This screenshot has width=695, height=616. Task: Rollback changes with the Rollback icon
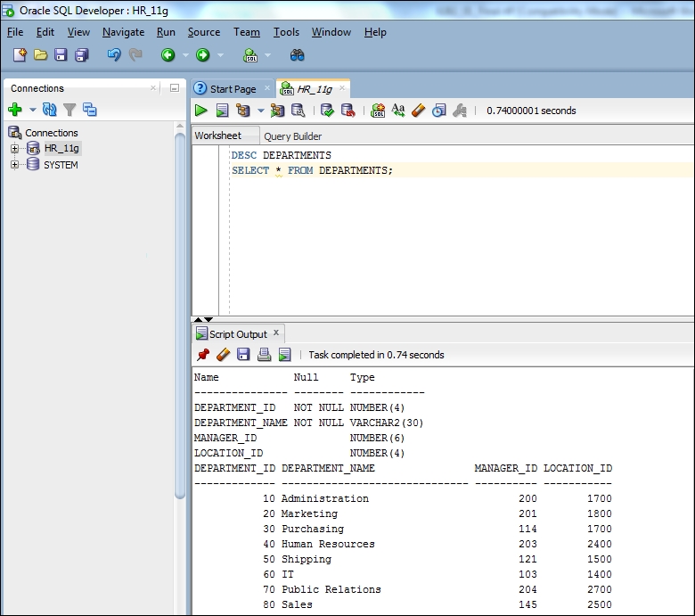pyautogui.click(x=347, y=111)
